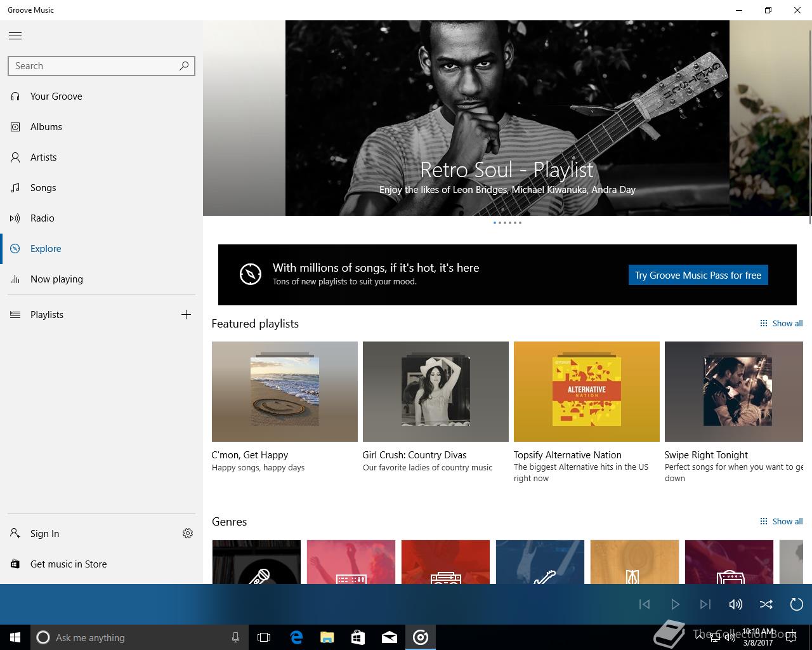
Task: Show all Genres
Action: (x=781, y=521)
